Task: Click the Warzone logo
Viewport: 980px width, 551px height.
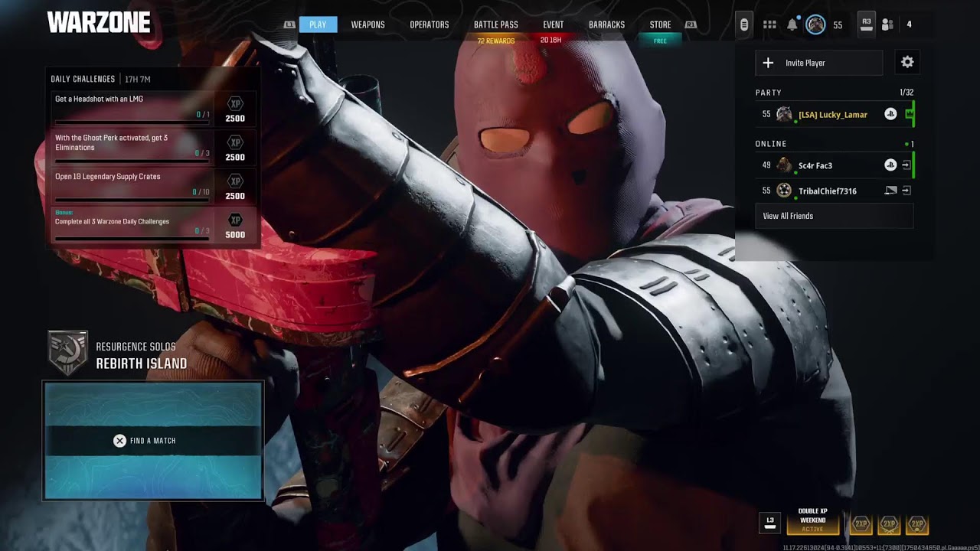Action: tap(99, 23)
